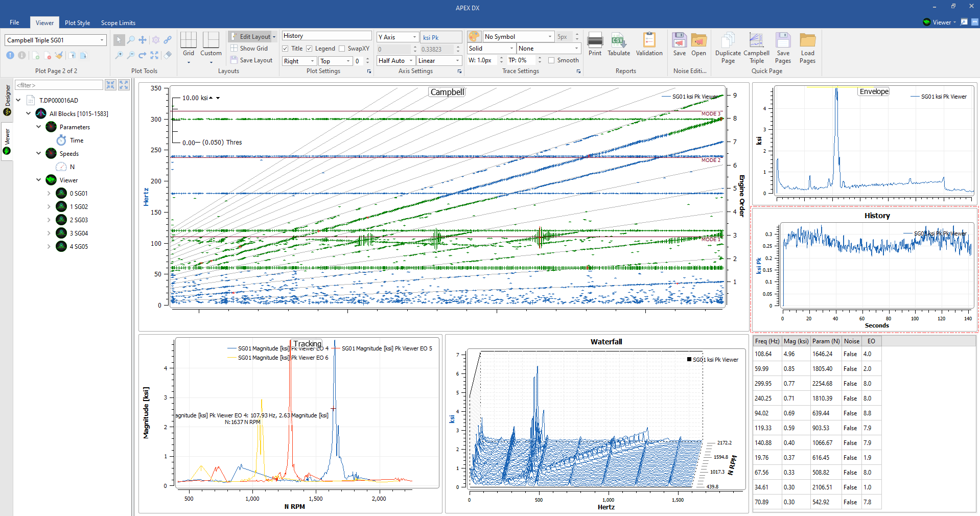980x516 pixels.
Task: Click the History plot title field
Action: point(326,36)
